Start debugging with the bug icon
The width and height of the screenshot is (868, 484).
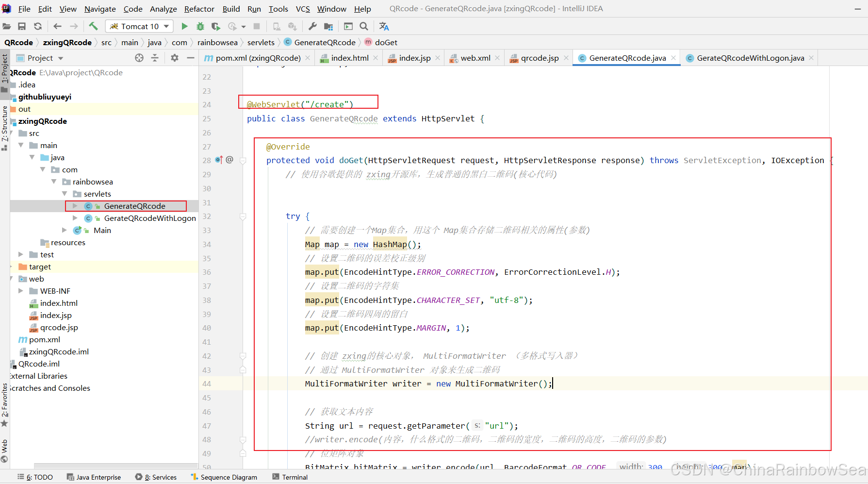coord(200,26)
